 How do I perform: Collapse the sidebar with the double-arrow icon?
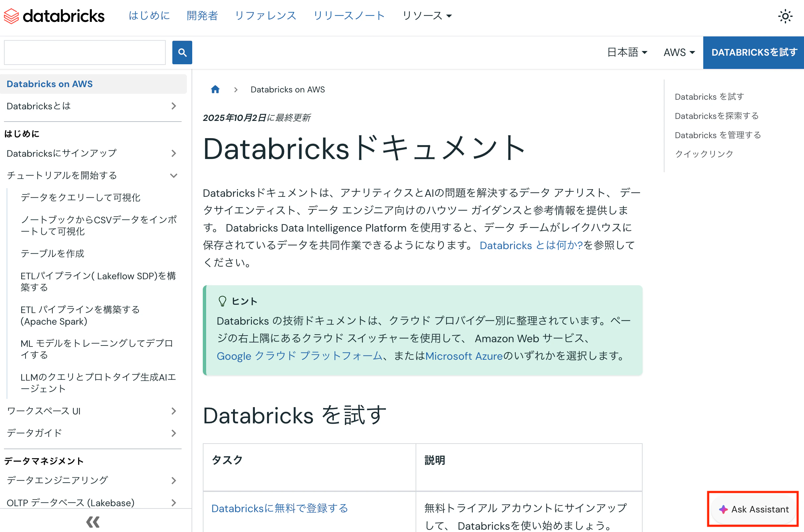[93, 522]
